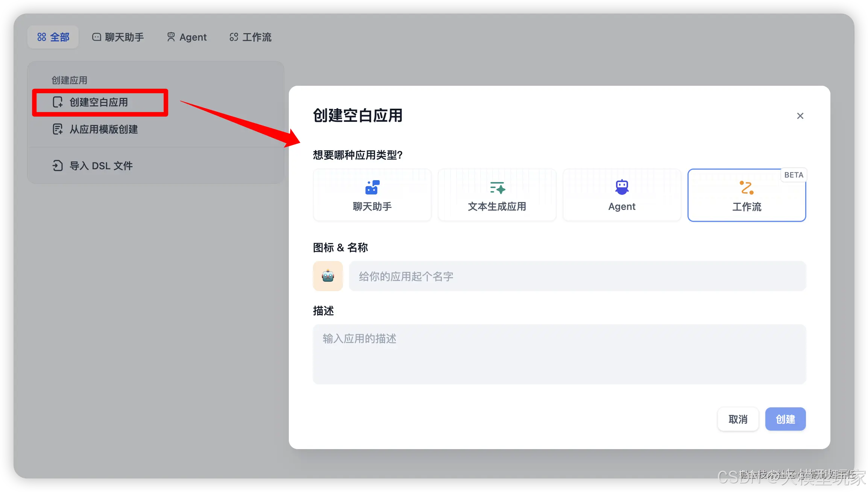868x492 pixels.
Task: Select 聊天助手 as the app type
Action: 372,195
